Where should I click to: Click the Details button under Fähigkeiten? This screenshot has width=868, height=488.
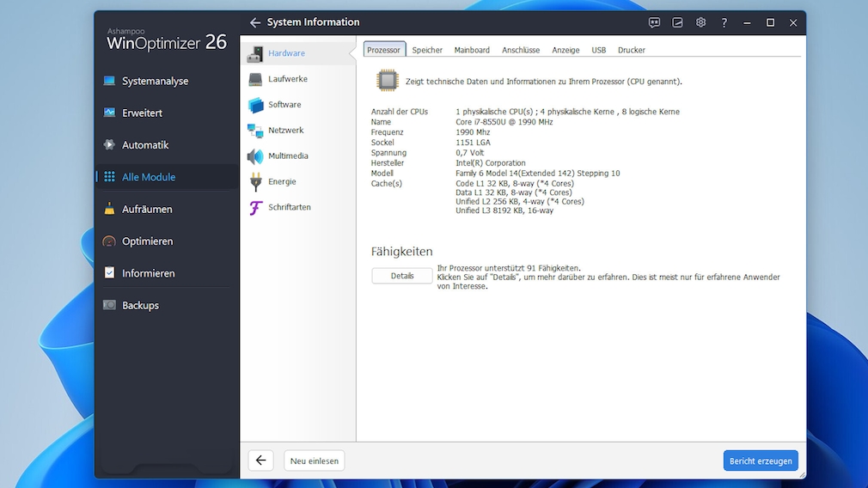(402, 276)
